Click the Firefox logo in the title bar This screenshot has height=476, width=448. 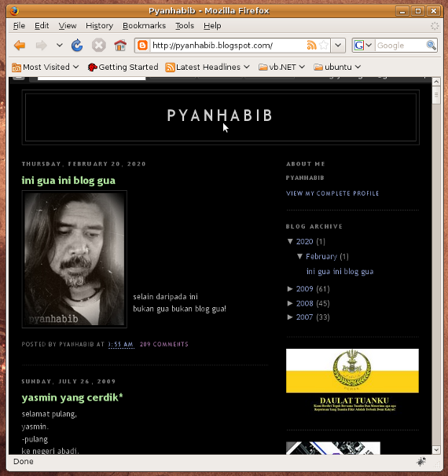14,11
